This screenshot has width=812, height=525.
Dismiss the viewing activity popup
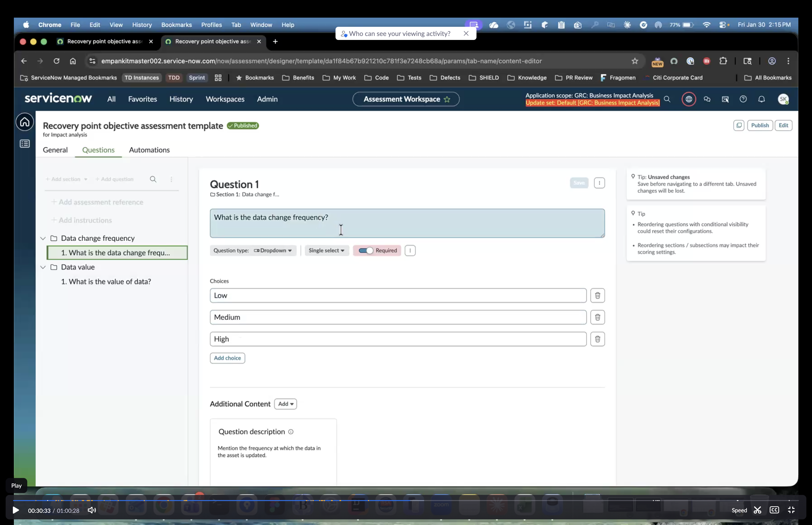[466, 33]
